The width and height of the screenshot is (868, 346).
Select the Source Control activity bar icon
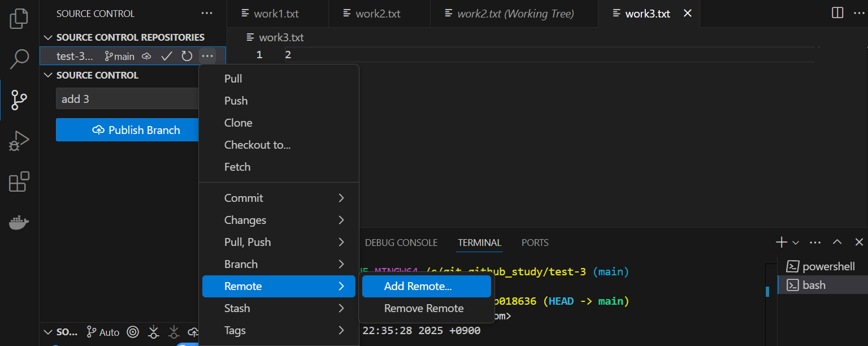(x=19, y=100)
